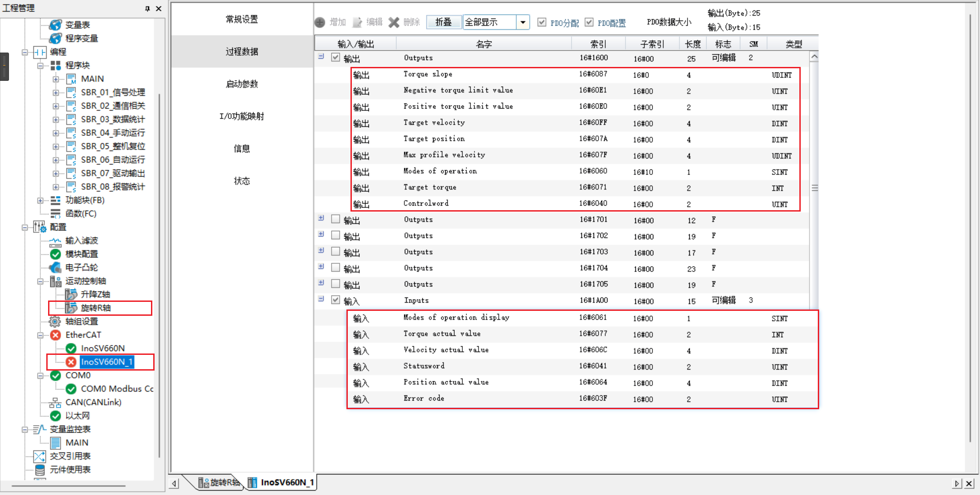Image resolution: width=980 pixels, height=495 pixels.
Task: Click the 编辑 (edit) pencil icon
Action: tap(357, 22)
